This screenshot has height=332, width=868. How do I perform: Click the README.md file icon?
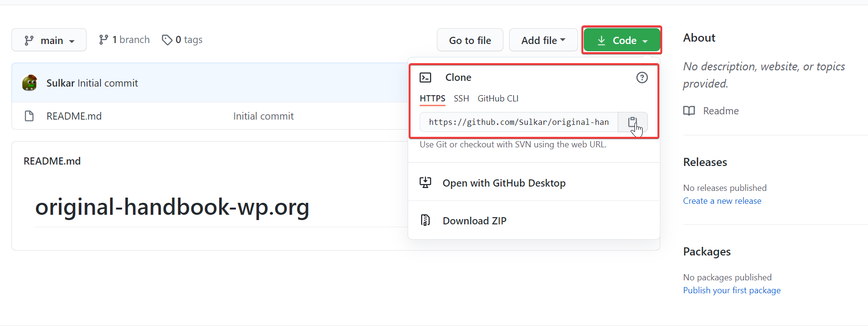click(29, 116)
